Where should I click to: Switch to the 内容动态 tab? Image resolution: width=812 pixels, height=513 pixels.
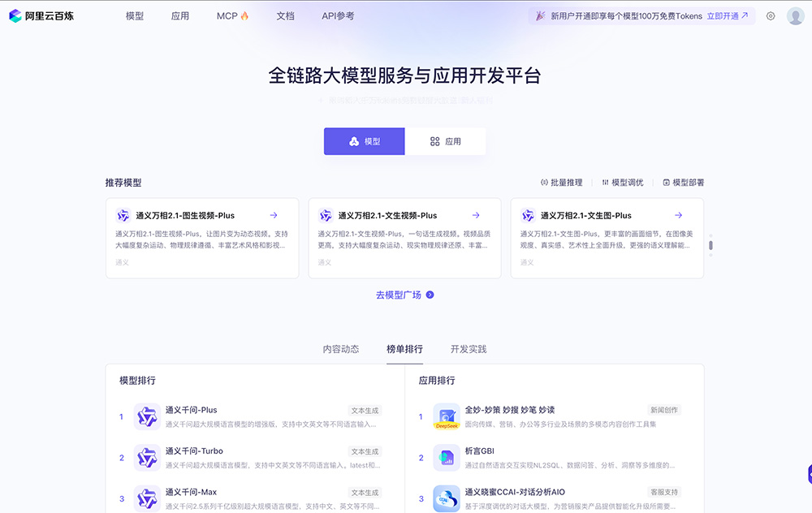click(x=341, y=349)
